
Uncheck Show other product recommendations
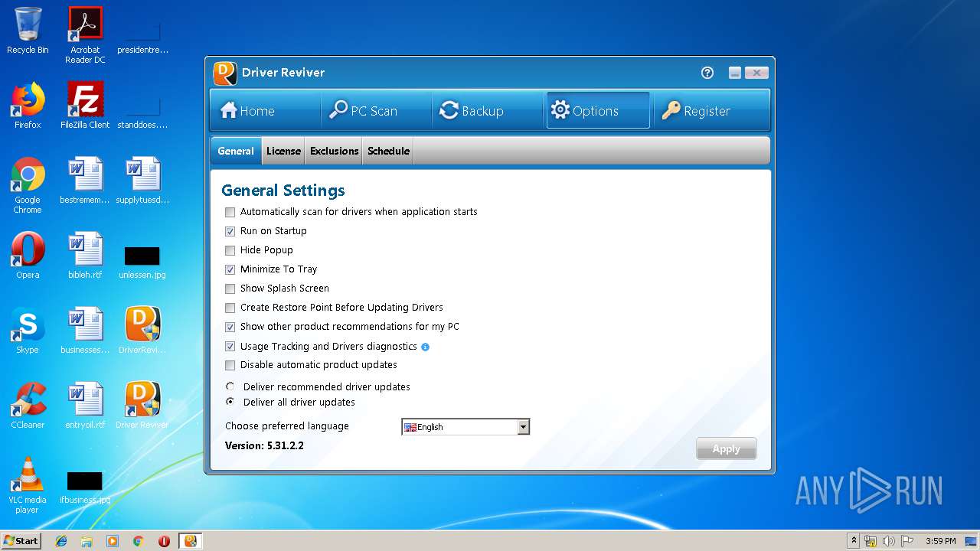point(230,327)
